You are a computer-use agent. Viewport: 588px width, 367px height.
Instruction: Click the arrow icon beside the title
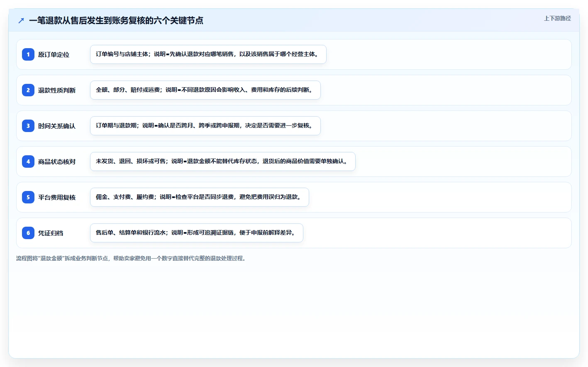(21, 20)
